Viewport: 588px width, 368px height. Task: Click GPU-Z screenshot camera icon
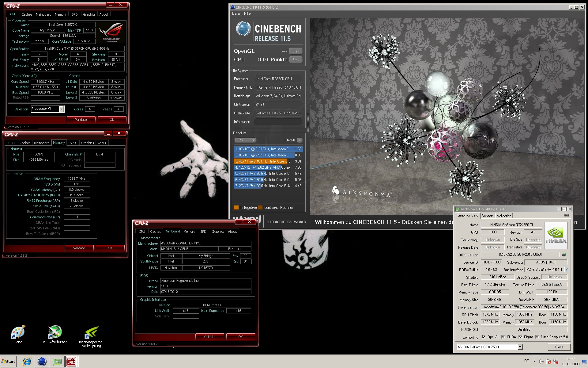point(567,215)
